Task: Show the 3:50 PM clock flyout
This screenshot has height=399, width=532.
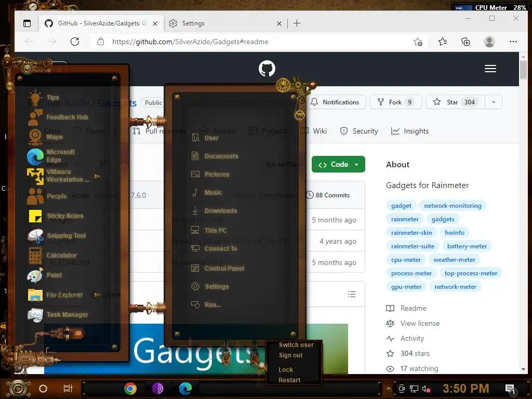Action: tap(466, 389)
